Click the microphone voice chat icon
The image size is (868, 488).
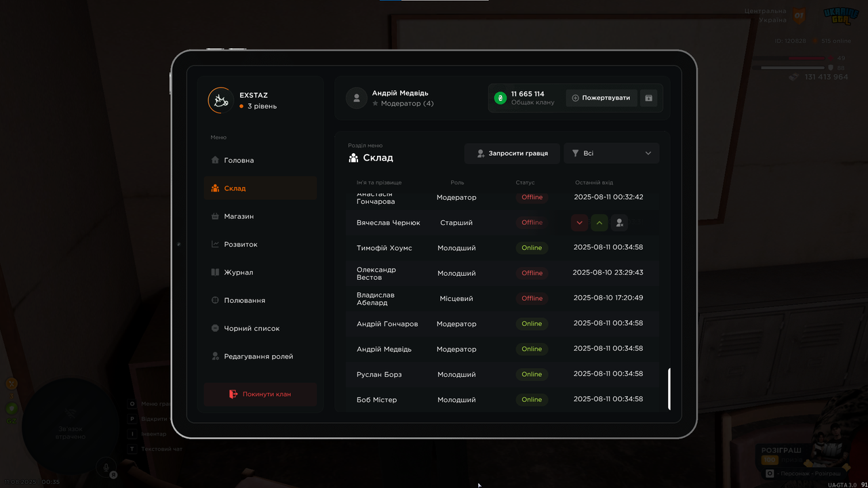(105, 466)
